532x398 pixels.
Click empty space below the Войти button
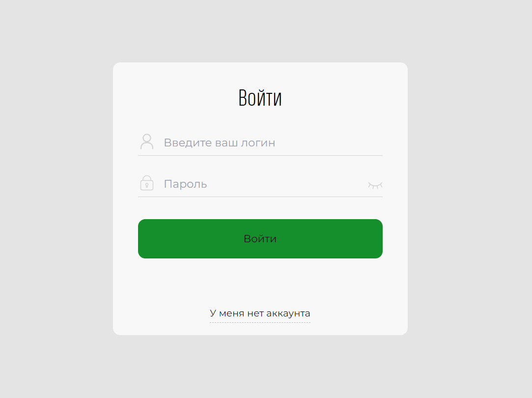pos(260,282)
